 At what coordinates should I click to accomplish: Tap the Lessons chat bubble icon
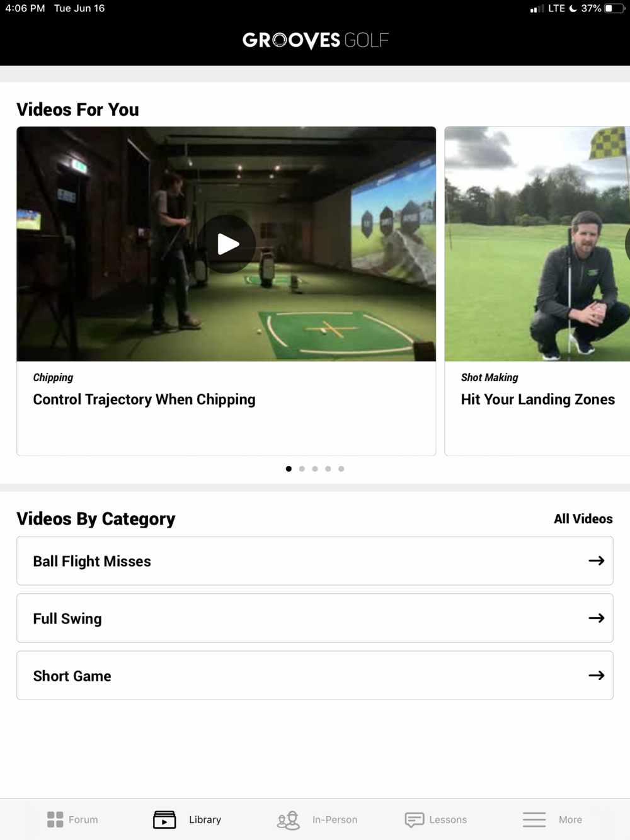[x=414, y=819]
